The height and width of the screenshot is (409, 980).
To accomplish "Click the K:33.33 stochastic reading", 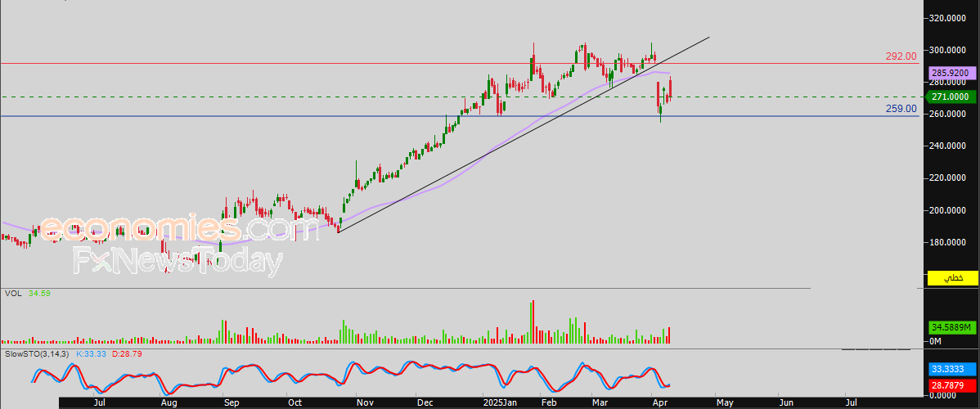I will [92, 354].
